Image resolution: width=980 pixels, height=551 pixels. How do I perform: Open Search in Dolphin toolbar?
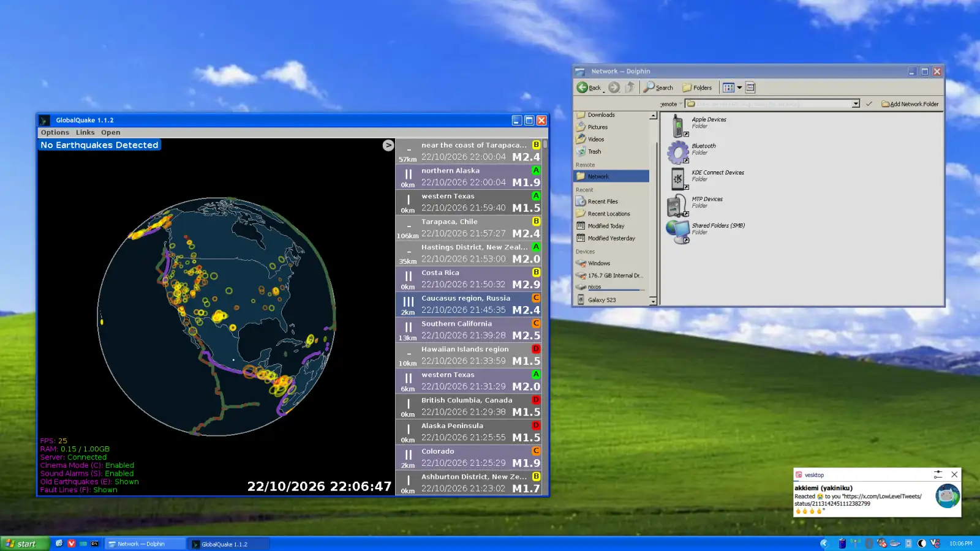tap(658, 88)
